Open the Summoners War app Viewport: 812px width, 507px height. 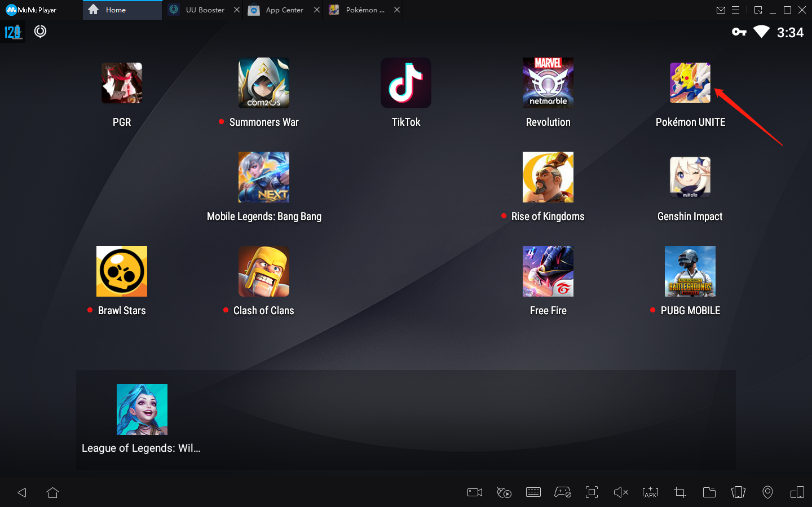[x=264, y=83]
